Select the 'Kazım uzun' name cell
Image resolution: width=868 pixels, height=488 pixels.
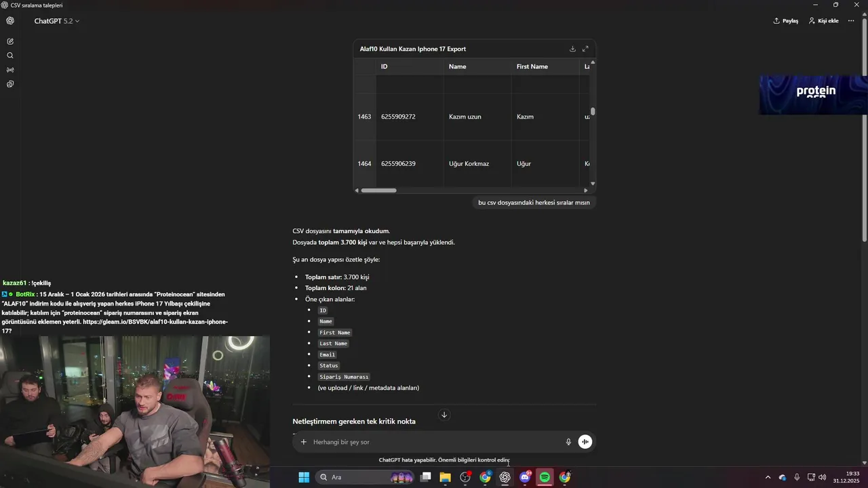pos(477,117)
